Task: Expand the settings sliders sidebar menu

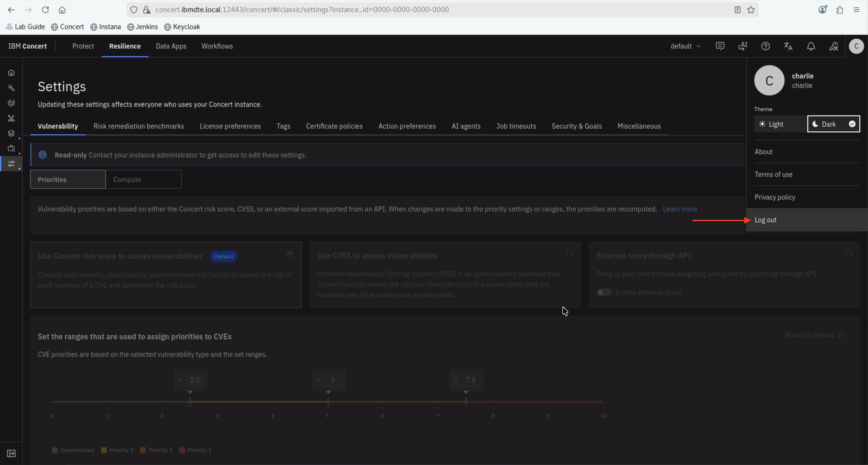Action: pos(11,164)
